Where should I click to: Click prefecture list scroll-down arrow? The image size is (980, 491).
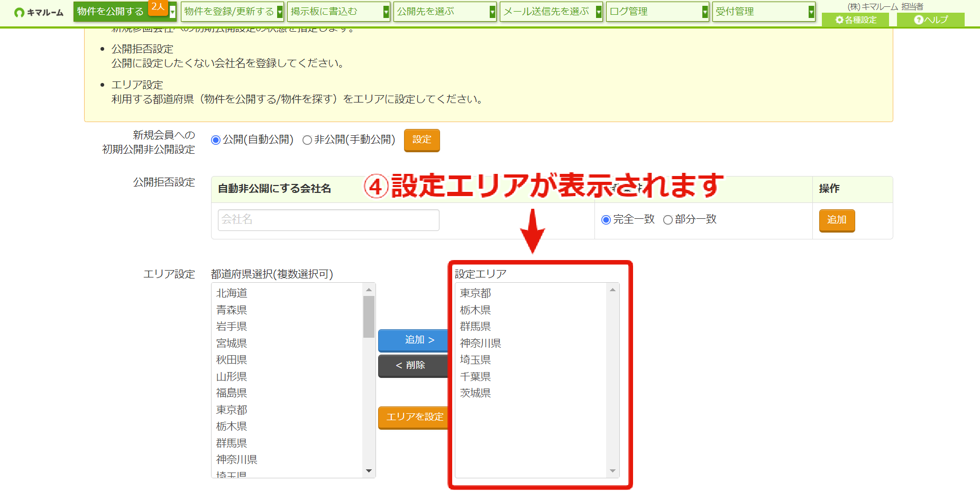click(369, 471)
